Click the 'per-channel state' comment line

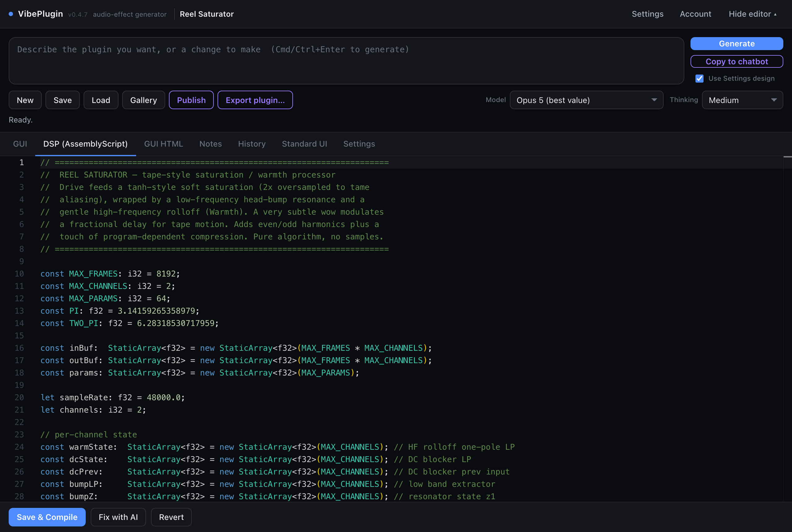pos(88,435)
